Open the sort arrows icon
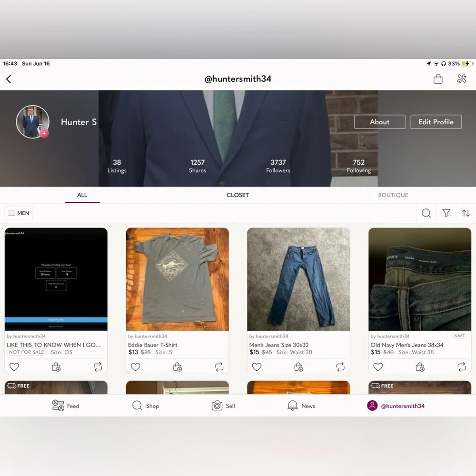The height and width of the screenshot is (476, 476). tap(466, 213)
